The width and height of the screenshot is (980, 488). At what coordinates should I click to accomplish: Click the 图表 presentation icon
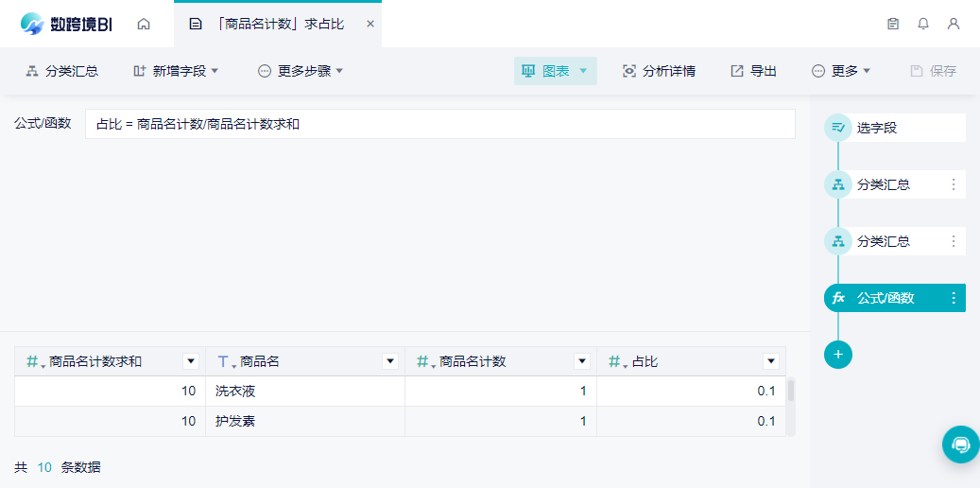(x=528, y=71)
